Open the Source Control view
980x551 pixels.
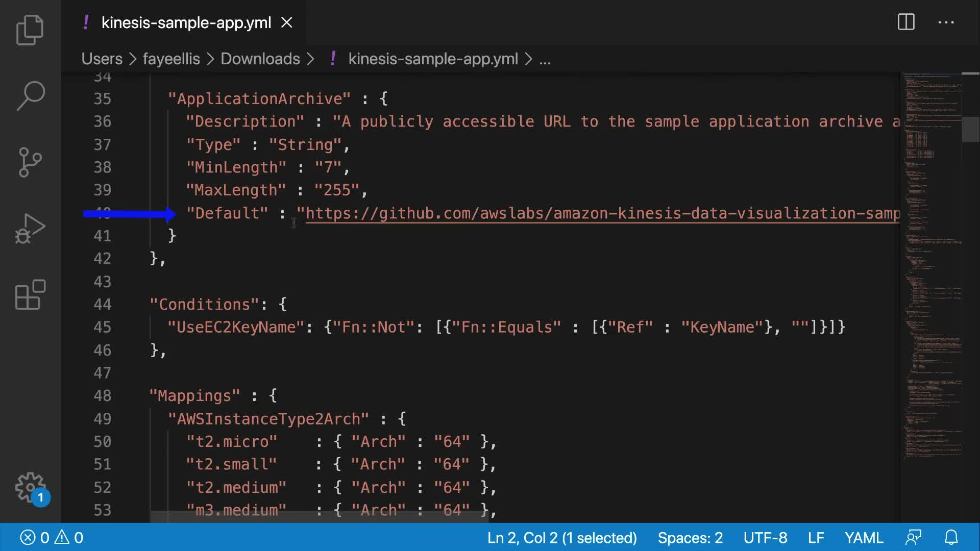(30, 162)
